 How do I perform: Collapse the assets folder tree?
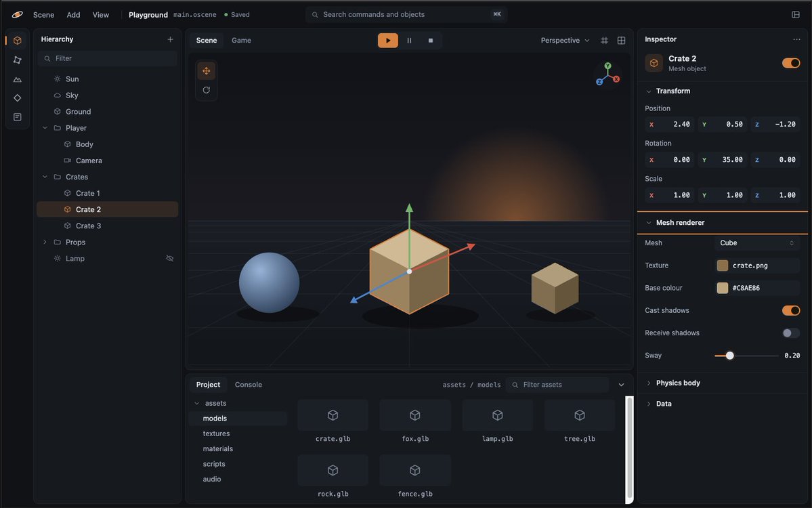pyautogui.click(x=197, y=404)
